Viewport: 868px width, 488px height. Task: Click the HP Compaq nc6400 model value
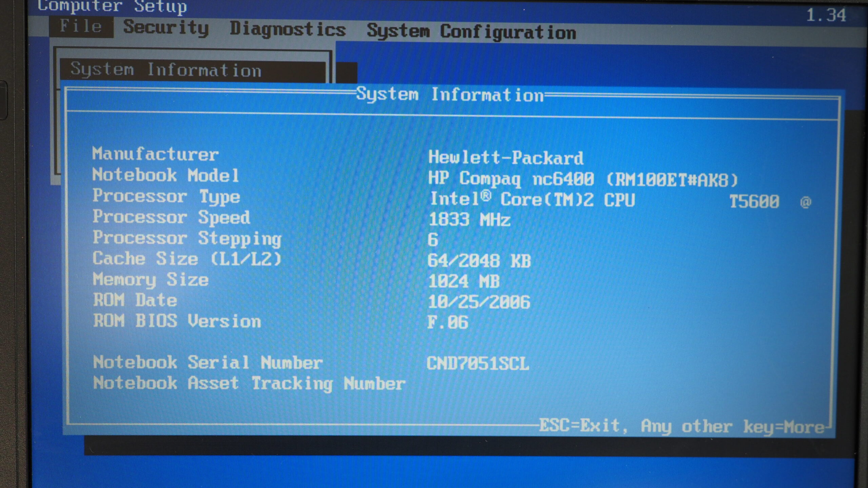(583, 179)
